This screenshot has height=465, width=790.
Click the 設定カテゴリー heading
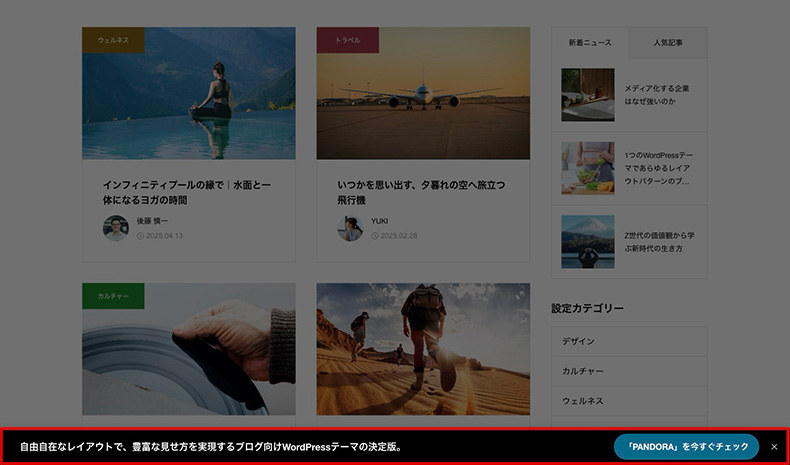coord(587,308)
